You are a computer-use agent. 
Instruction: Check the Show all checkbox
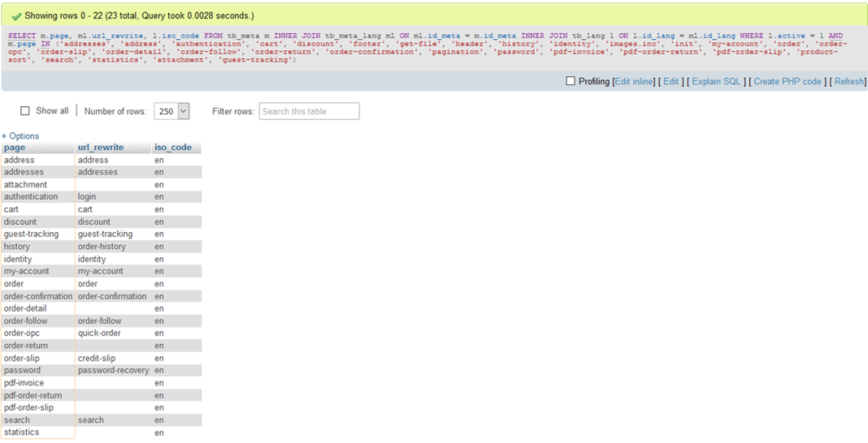click(25, 111)
